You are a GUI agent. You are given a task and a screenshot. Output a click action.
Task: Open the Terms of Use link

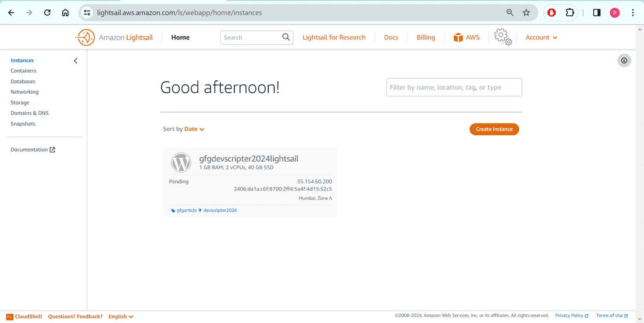(612, 315)
